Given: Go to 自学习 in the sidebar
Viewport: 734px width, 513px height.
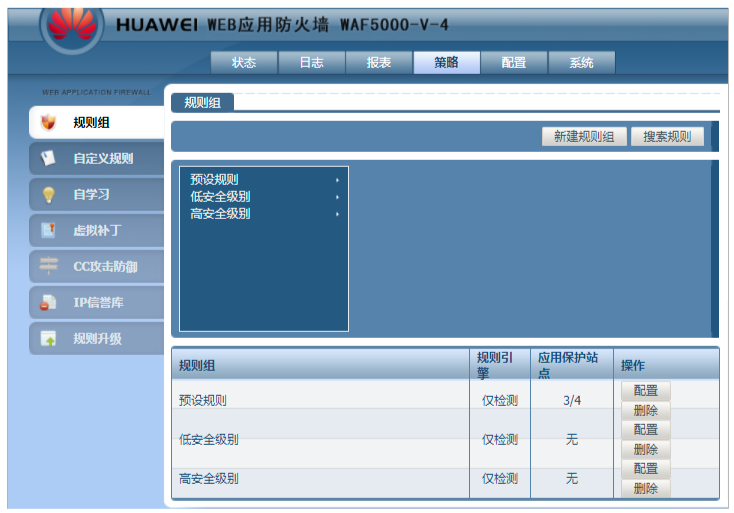Looking at the screenshot, I should pyautogui.click(x=97, y=194).
